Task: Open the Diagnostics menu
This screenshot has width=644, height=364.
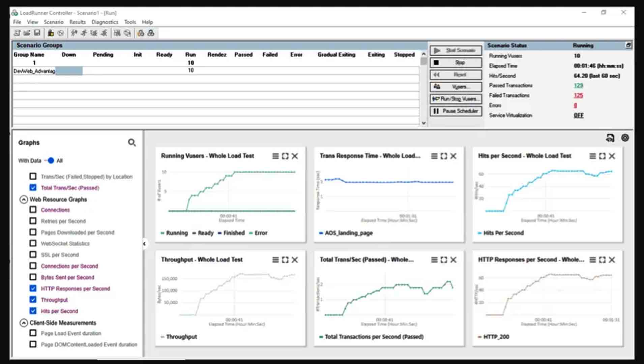Action: click(x=105, y=22)
